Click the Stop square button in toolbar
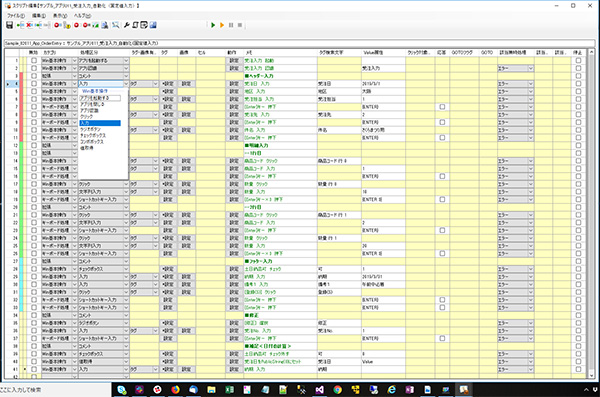 tap(240, 25)
